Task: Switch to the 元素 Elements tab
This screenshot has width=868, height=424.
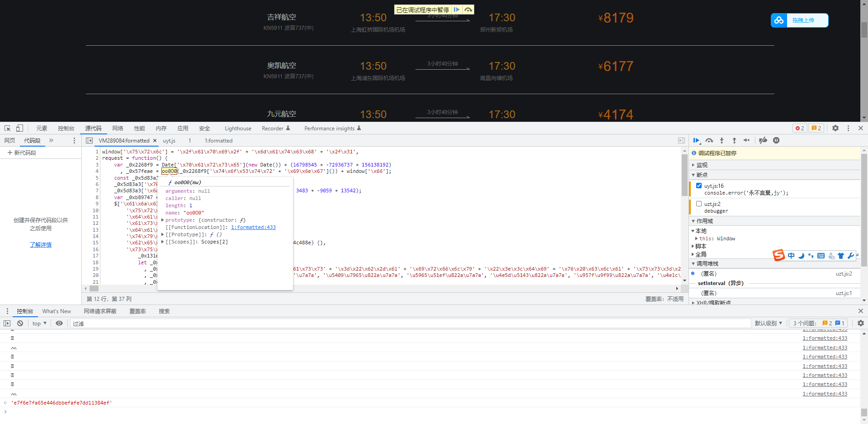Action: coord(42,129)
